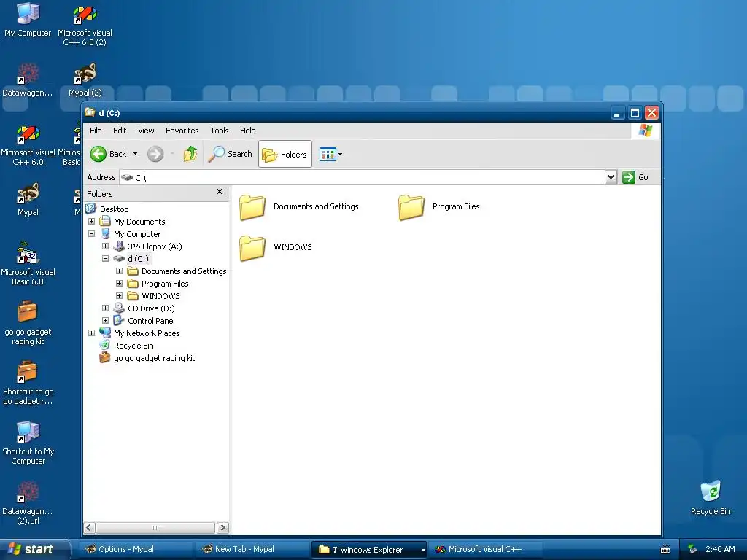The width and height of the screenshot is (747, 560).
Task: Collapse d (C:) tree node
Action: (105, 259)
